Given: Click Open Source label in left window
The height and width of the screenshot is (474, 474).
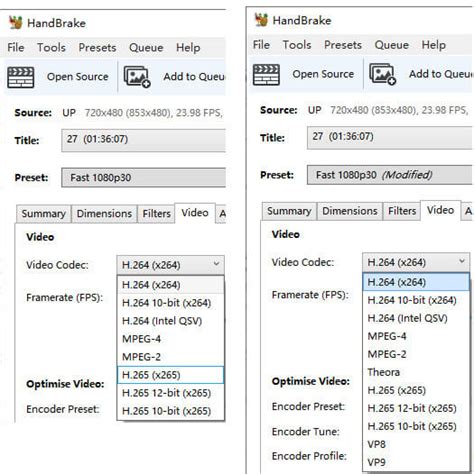Looking at the screenshot, I should pos(78,77).
